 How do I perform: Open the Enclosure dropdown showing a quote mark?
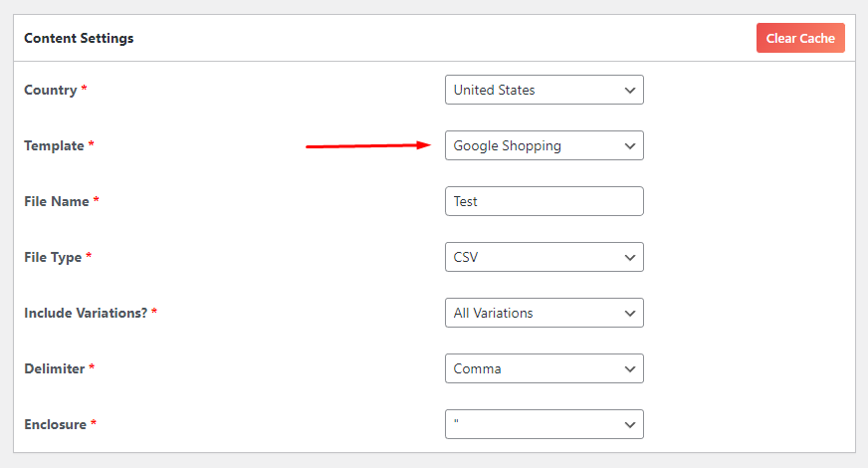click(x=543, y=424)
